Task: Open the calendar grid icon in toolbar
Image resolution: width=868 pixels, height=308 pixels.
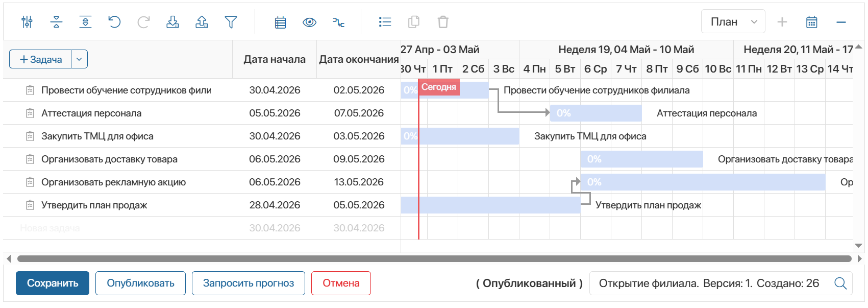Action: (x=280, y=22)
